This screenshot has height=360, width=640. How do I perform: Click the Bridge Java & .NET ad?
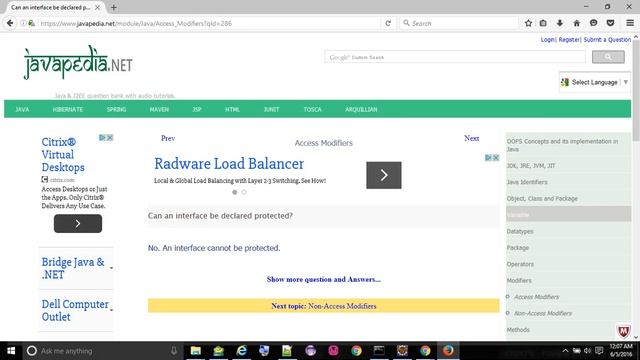click(x=73, y=268)
